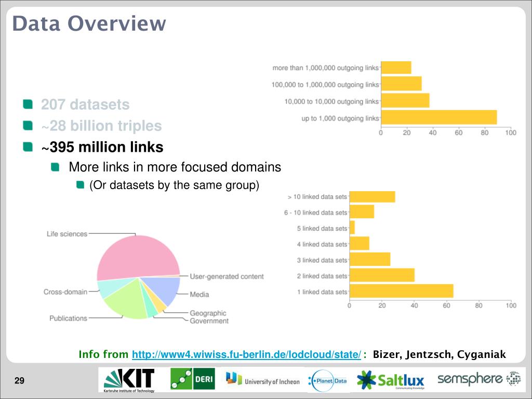Viewport: 532px width, 399px height.
Task: Select the 'Media' pie label
Action: (x=199, y=295)
